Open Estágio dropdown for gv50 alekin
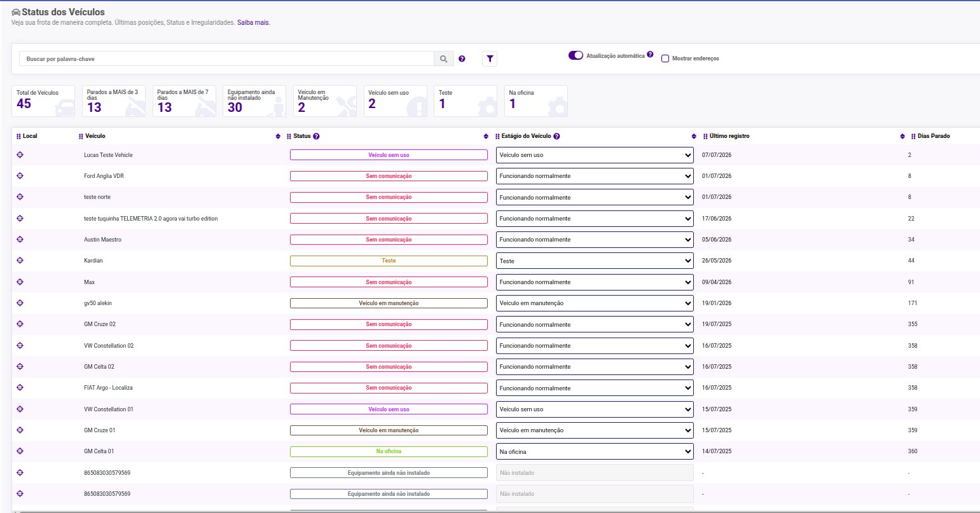 point(595,303)
